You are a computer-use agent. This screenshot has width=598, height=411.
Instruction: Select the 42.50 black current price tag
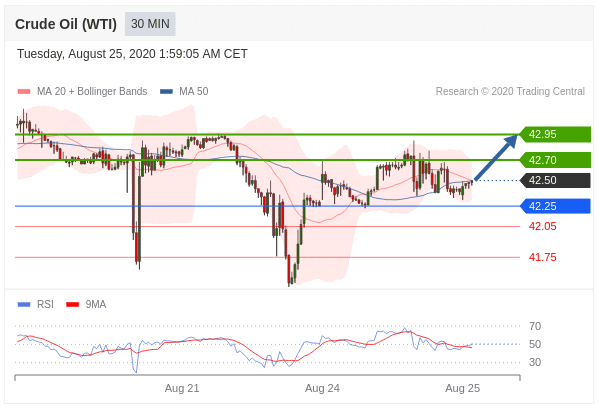(555, 180)
